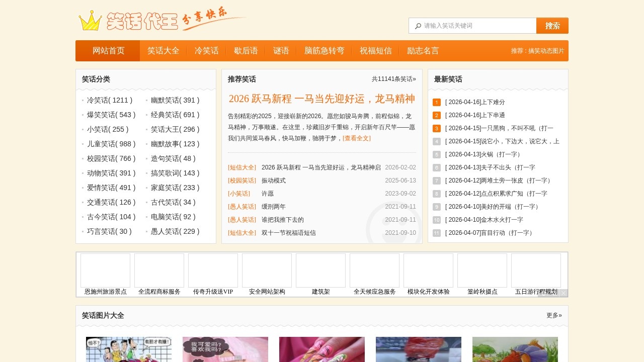Open the article 2026 跃马新程 headline

[321, 99]
